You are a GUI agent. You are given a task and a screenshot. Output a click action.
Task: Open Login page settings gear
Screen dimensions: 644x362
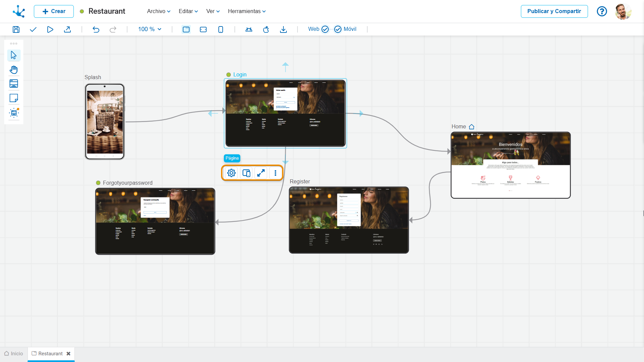[x=231, y=173]
